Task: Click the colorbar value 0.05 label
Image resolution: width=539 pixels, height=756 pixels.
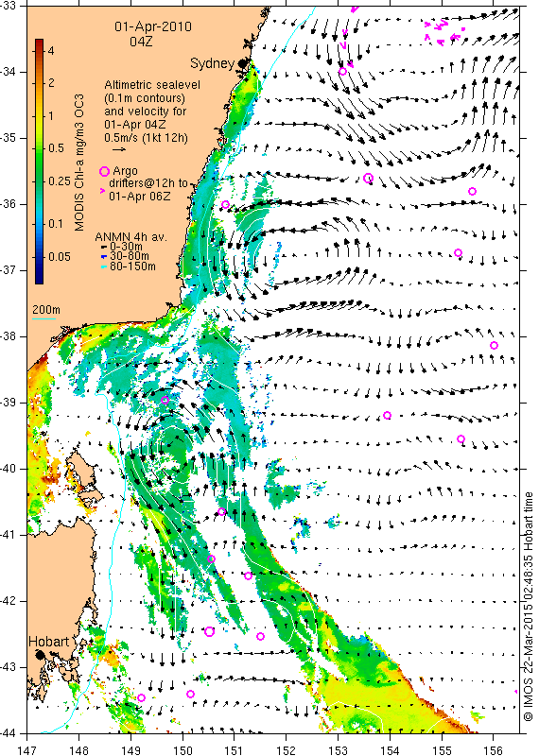Action: 59,256
